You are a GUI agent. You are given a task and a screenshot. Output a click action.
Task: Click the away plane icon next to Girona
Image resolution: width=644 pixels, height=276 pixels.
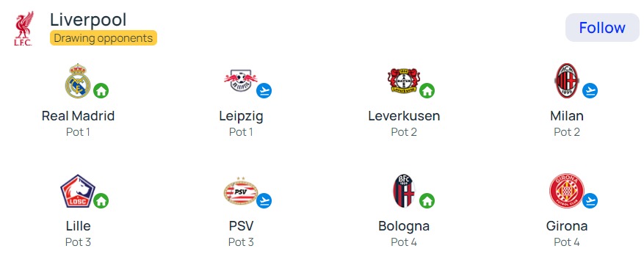[590, 201]
